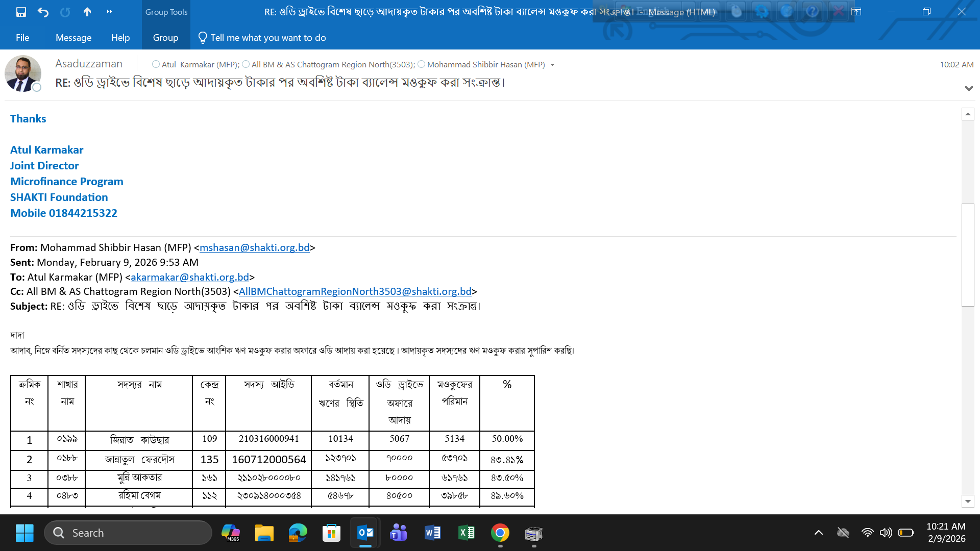The height and width of the screenshot is (551, 980).
Task: Click presence circle next to Atul Karmakar recipient
Action: click(x=156, y=64)
